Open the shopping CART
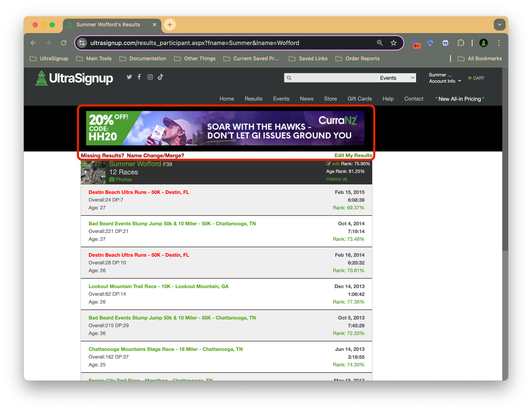This screenshot has width=532, height=412. coord(476,78)
